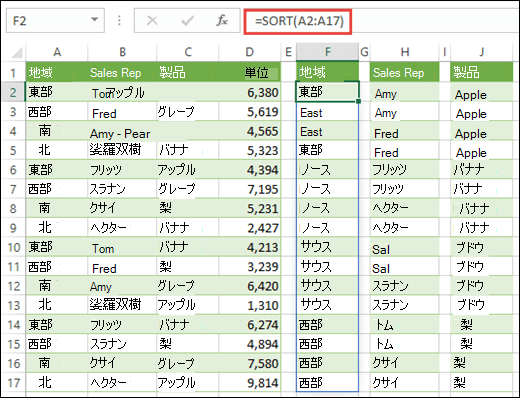The width and height of the screenshot is (520, 398).
Task: Select column J header
Action: pyautogui.click(x=482, y=52)
